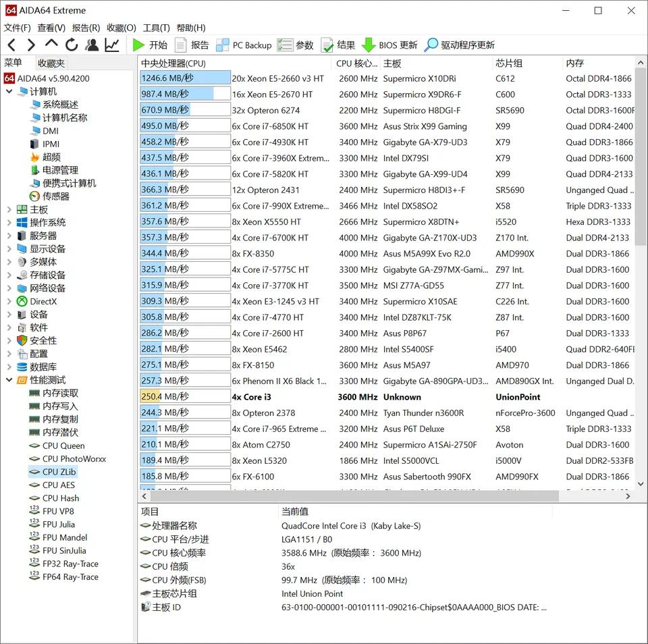Open the 工具(T) menu
This screenshot has width=648, height=644.
click(x=156, y=28)
